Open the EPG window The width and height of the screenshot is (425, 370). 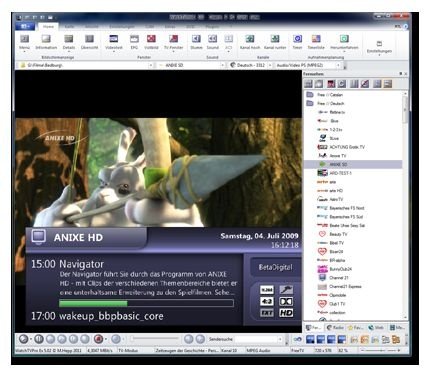(134, 42)
